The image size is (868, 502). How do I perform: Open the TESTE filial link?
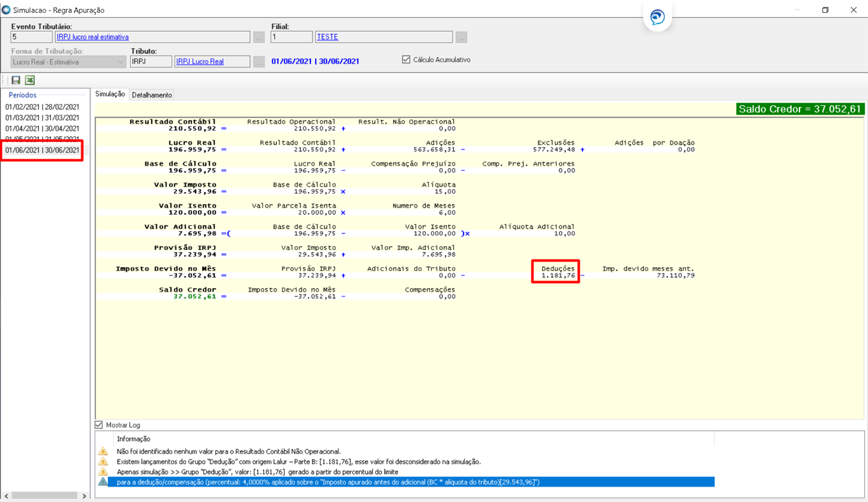[x=328, y=37]
